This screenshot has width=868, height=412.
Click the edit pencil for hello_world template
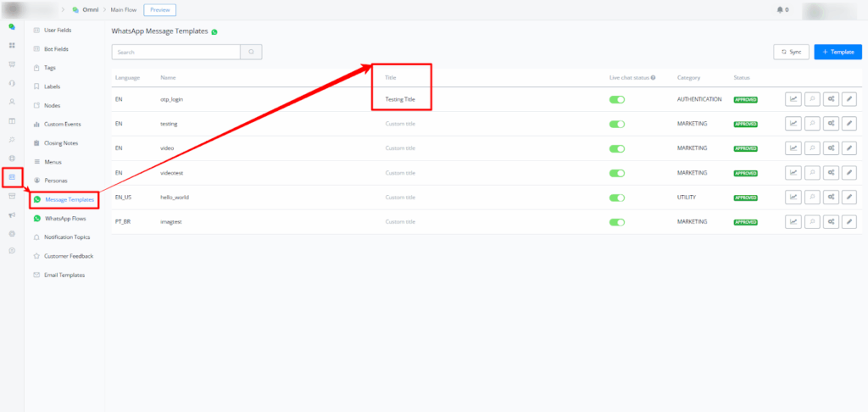[849, 198]
